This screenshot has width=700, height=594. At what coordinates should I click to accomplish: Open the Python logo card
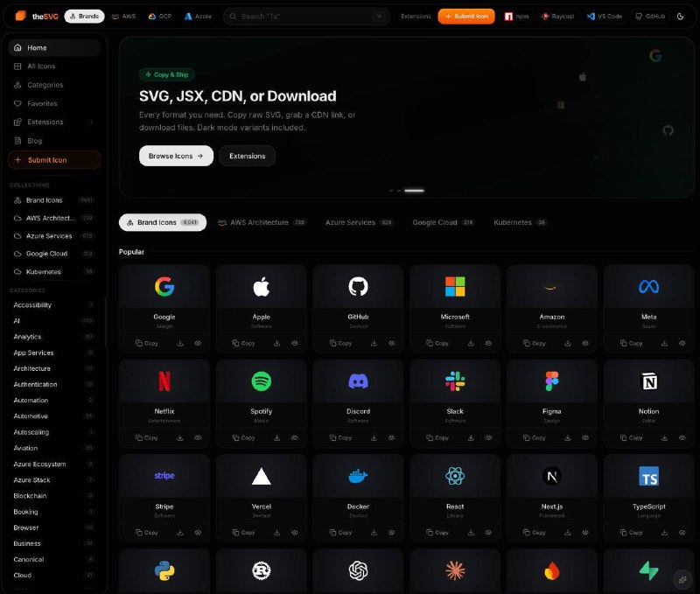coord(164,570)
